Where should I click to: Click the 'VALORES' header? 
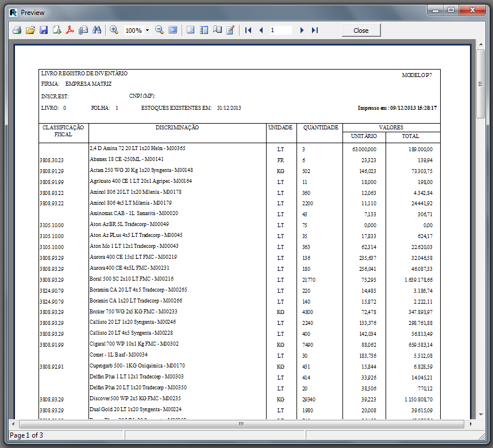click(391, 128)
